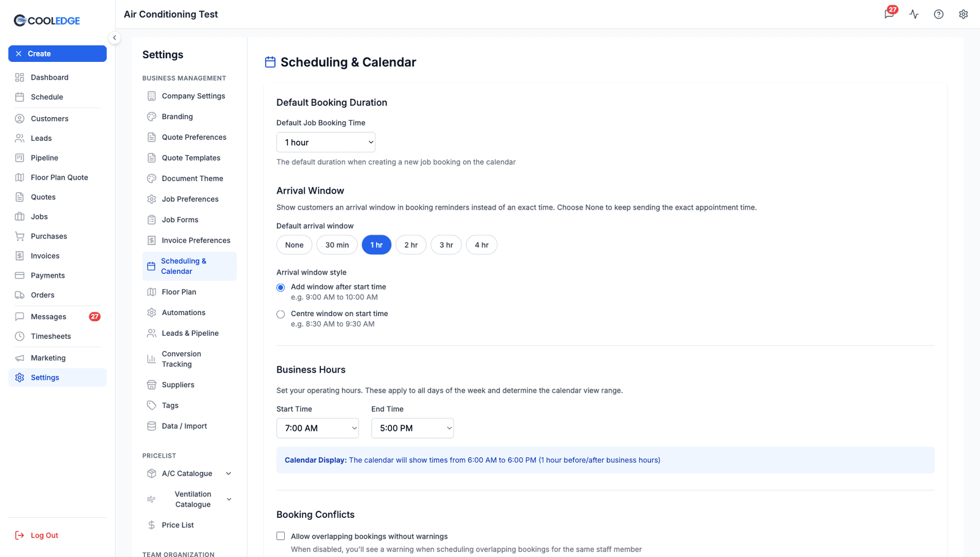Choose the '30 min' arrival window

click(x=337, y=245)
